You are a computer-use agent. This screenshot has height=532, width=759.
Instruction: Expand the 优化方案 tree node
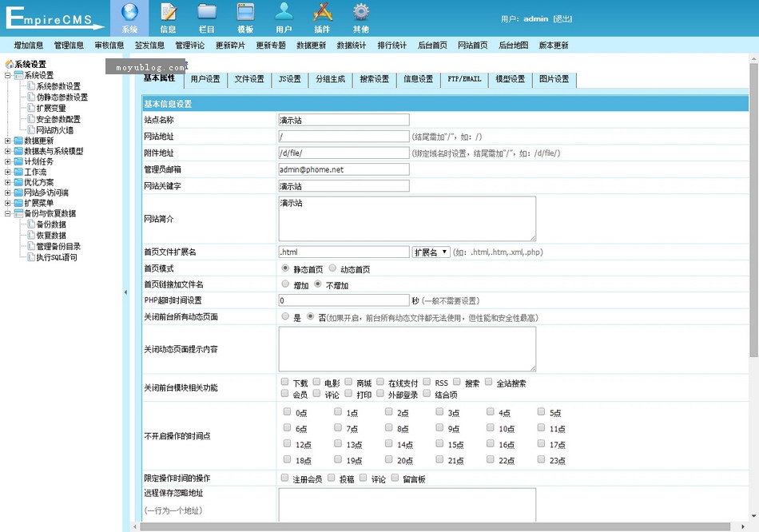tap(8, 182)
